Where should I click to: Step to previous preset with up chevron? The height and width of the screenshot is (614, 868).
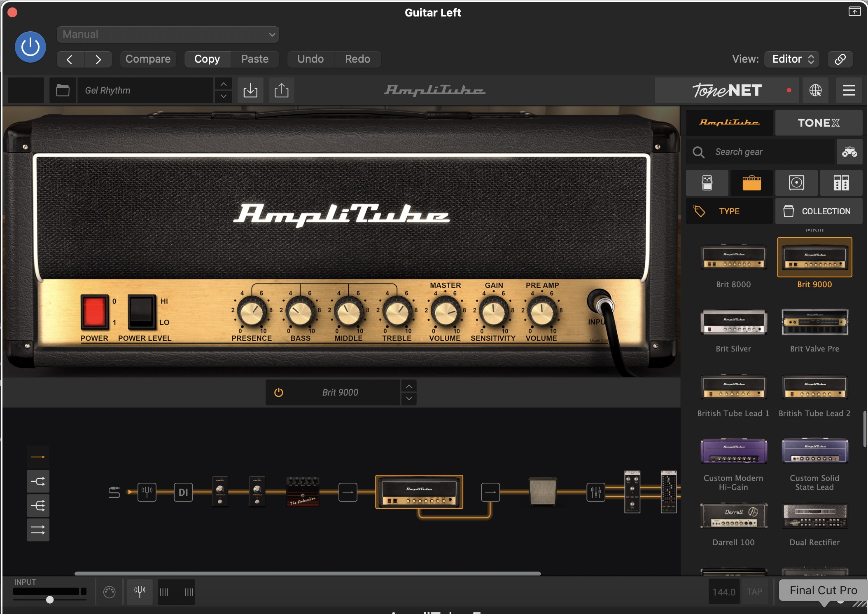[x=223, y=84]
